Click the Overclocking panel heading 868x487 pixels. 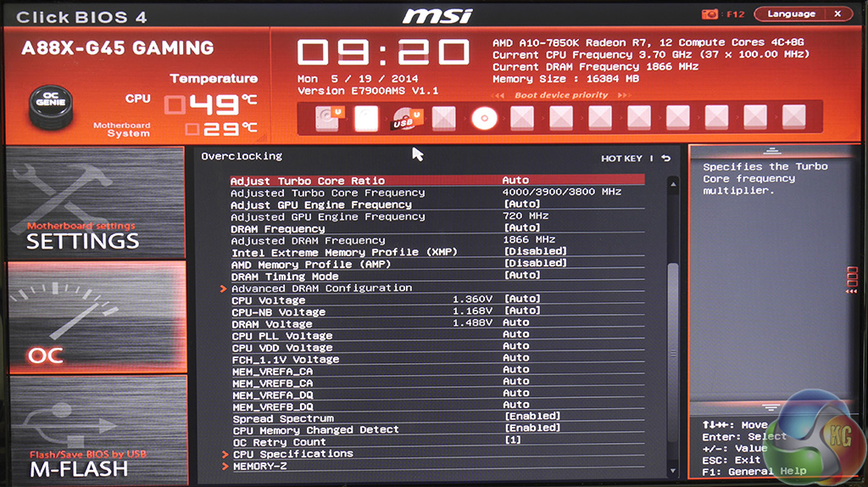[242, 156]
